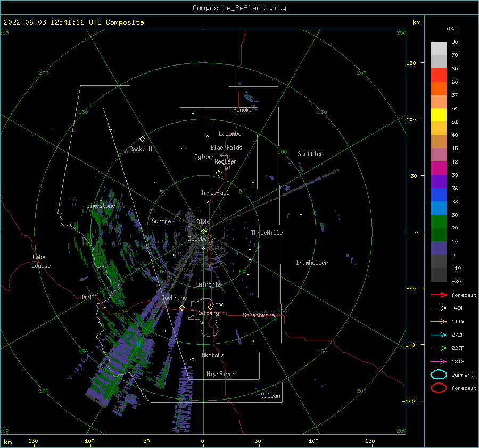Click the RockyMH label
Image resolution: width=479 pixels, height=448 pixels.
click(x=141, y=149)
